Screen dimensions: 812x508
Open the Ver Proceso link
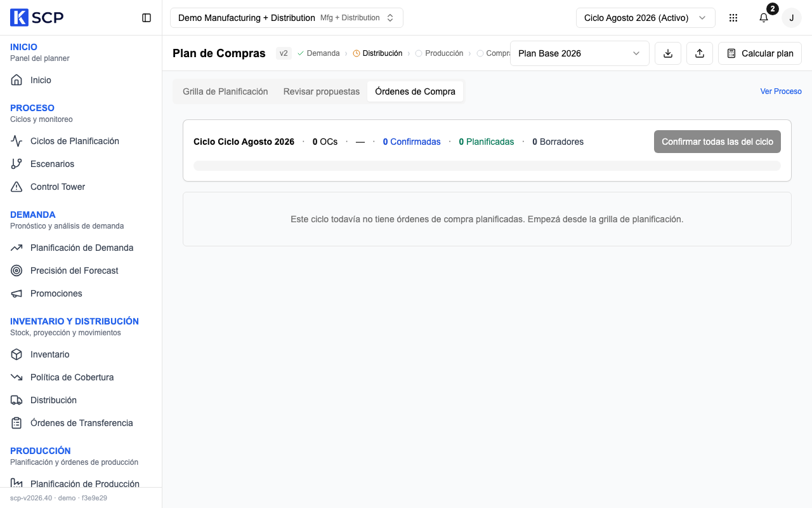pos(781,91)
